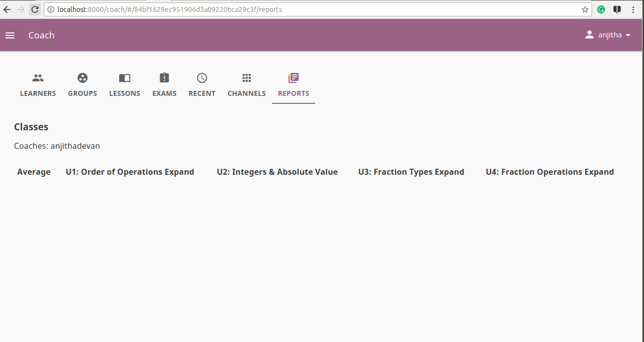Click the Average column header
The image size is (644, 342).
click(x=34, y=172)
